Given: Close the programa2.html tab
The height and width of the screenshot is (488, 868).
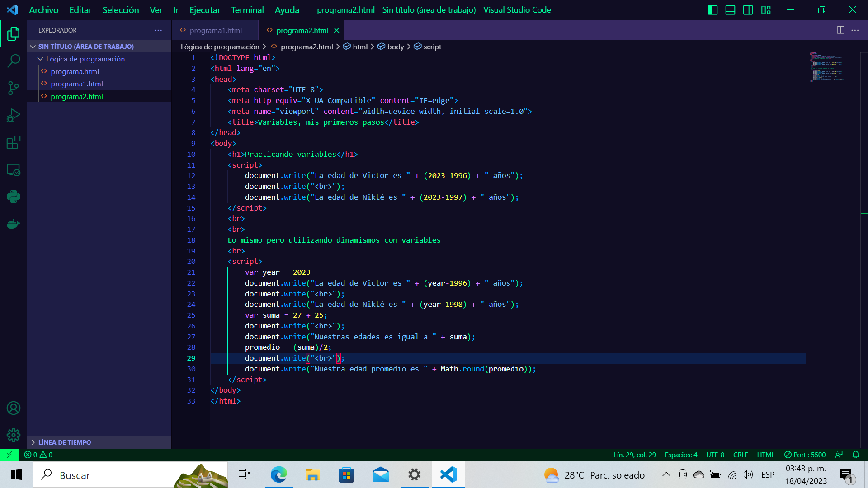Looking at the screenshot, I should 336,30.
